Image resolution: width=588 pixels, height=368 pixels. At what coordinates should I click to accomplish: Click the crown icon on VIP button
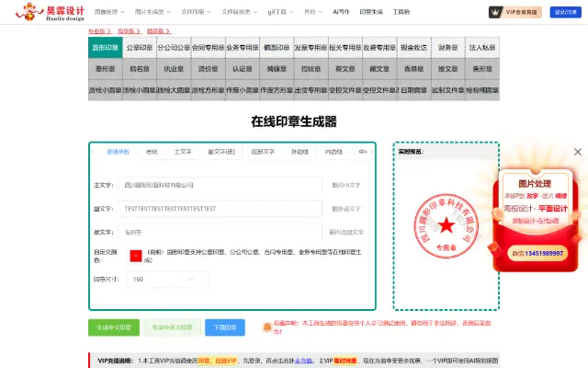[x=496, y=12]
